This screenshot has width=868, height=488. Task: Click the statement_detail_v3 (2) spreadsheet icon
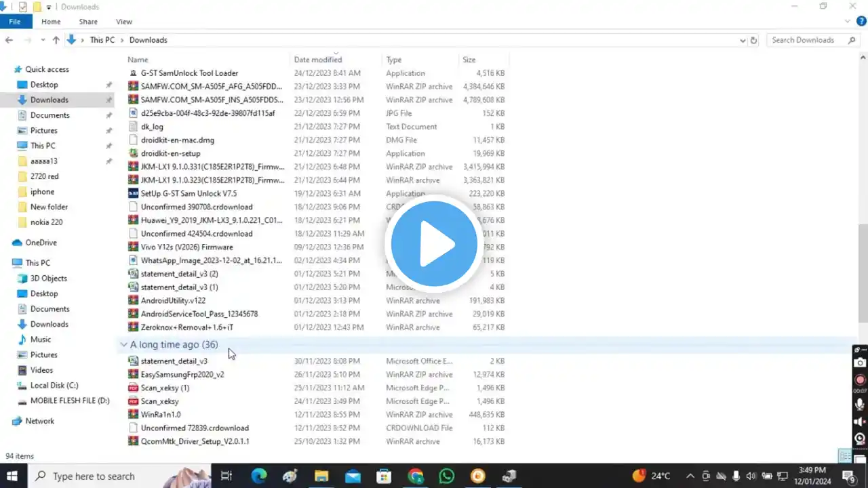point(134,274)
